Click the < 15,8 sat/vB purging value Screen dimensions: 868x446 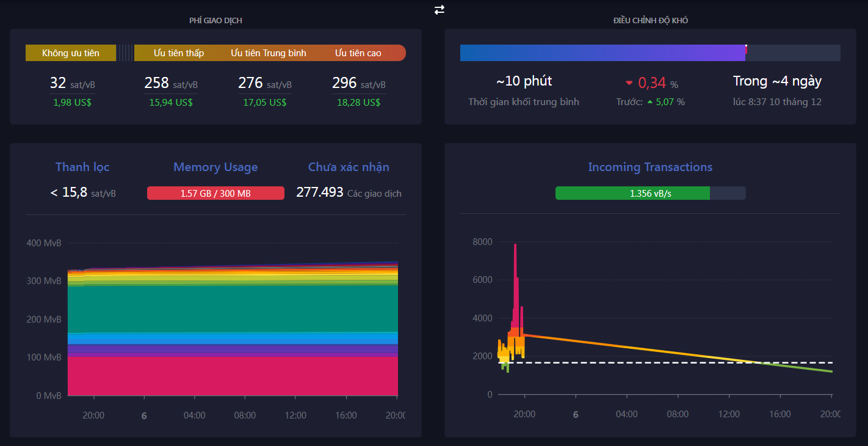click(83, 193)
